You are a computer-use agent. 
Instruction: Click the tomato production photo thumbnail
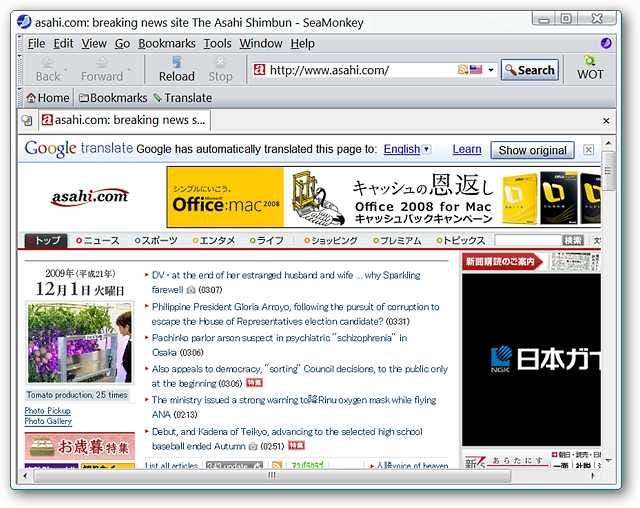tap(80, 343)
